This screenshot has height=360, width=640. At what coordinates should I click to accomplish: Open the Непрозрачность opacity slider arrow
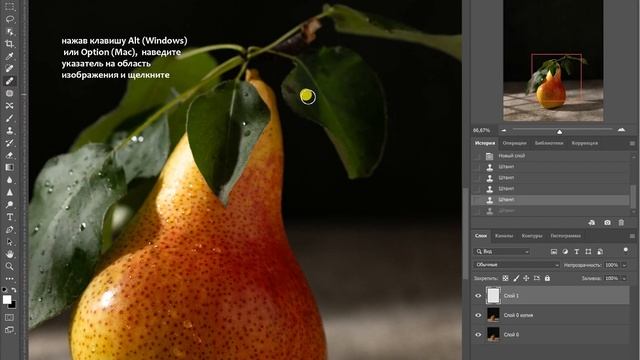pos(624,265)
